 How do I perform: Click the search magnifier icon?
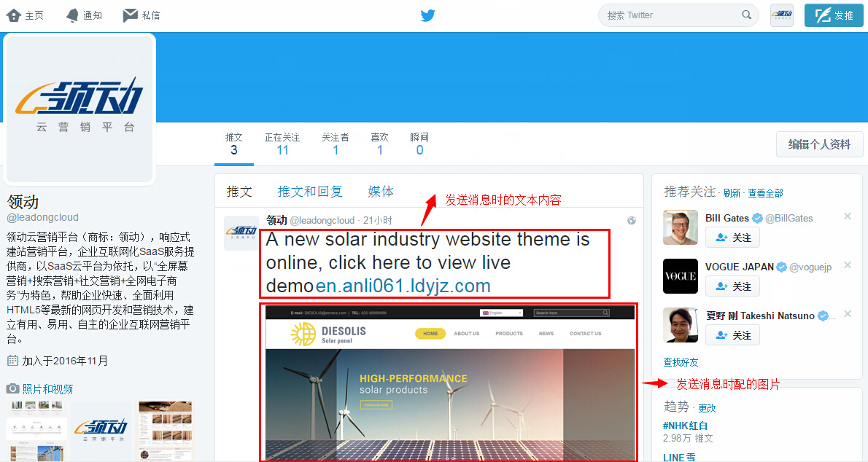click(746, 15)
